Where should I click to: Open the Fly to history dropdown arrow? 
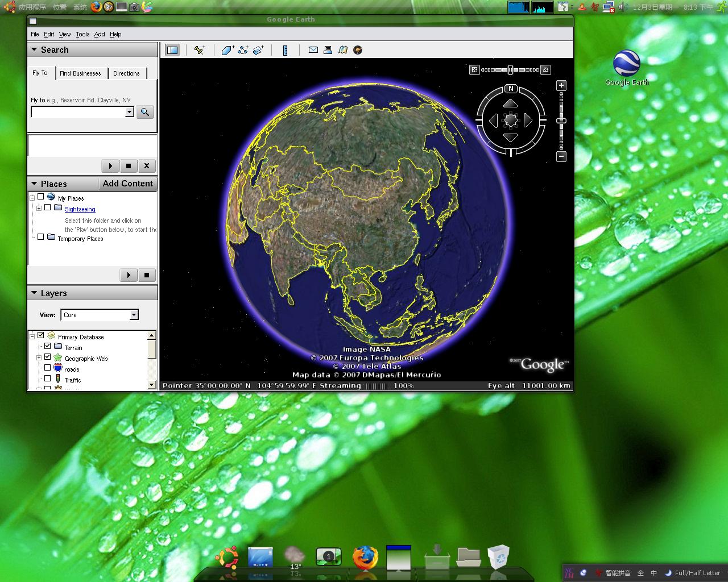coord(130,112)
